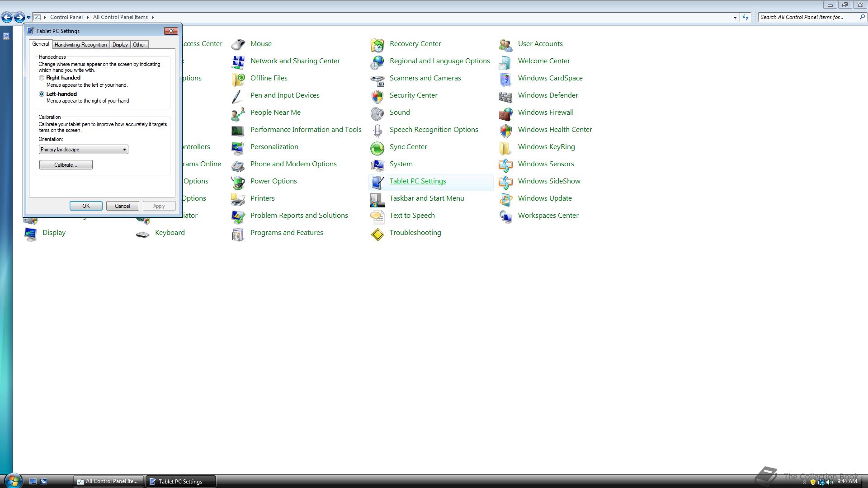Click the Show Desktop quick launch icon
Image resolution: width=868 pixels, height=488 pixels.
(33, 482)
